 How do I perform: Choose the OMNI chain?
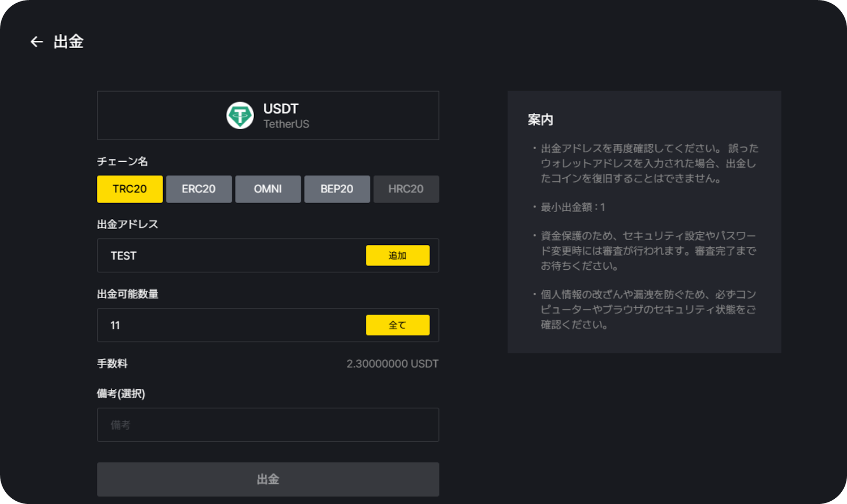[268, 189]
